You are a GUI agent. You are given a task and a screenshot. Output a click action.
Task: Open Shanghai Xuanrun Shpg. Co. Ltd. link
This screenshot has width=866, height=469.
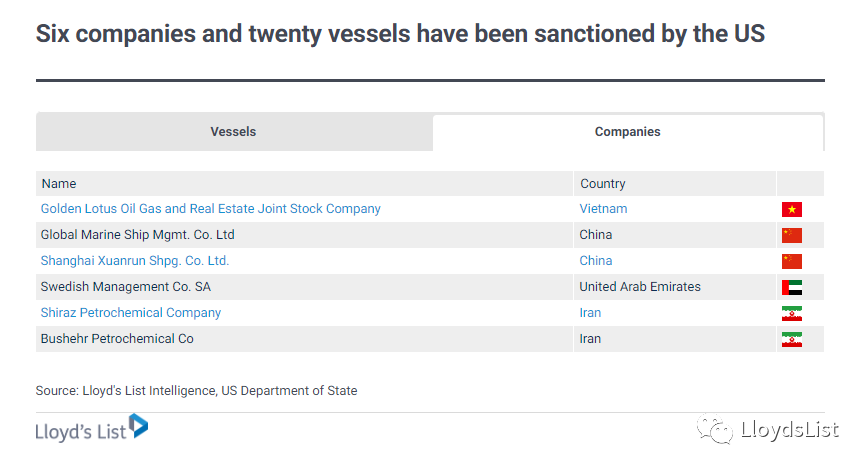(135, 261)
